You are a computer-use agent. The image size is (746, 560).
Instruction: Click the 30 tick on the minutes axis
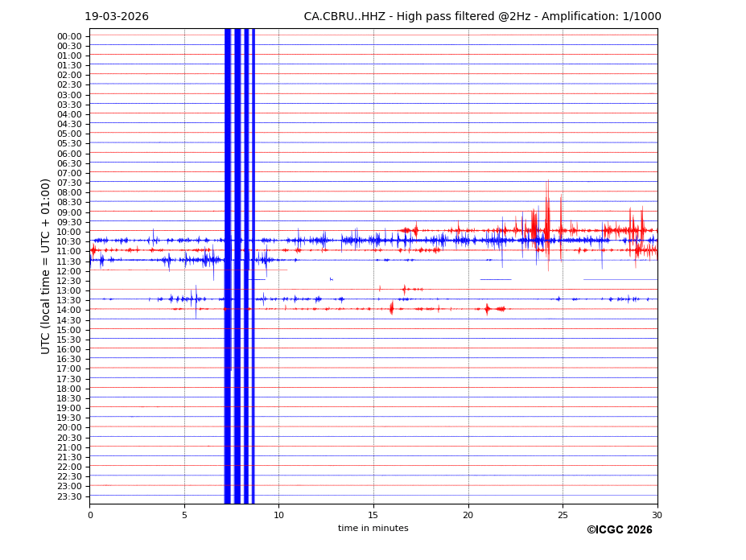tap(657, 515)
